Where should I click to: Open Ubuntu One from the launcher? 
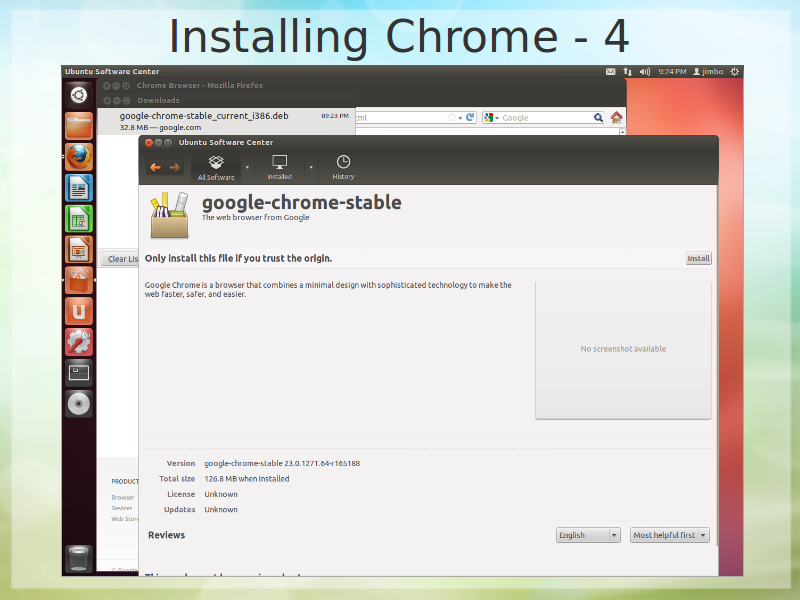(x=79, y=311)
